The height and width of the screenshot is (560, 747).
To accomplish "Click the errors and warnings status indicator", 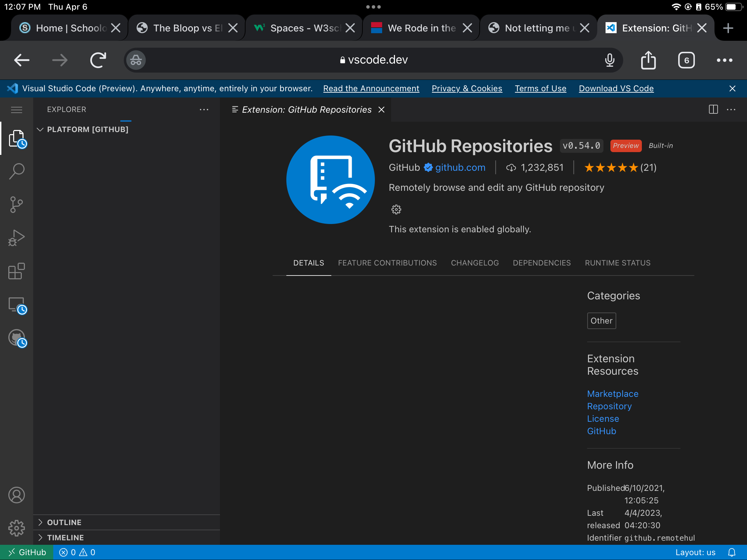I will (x=77, y=552).
